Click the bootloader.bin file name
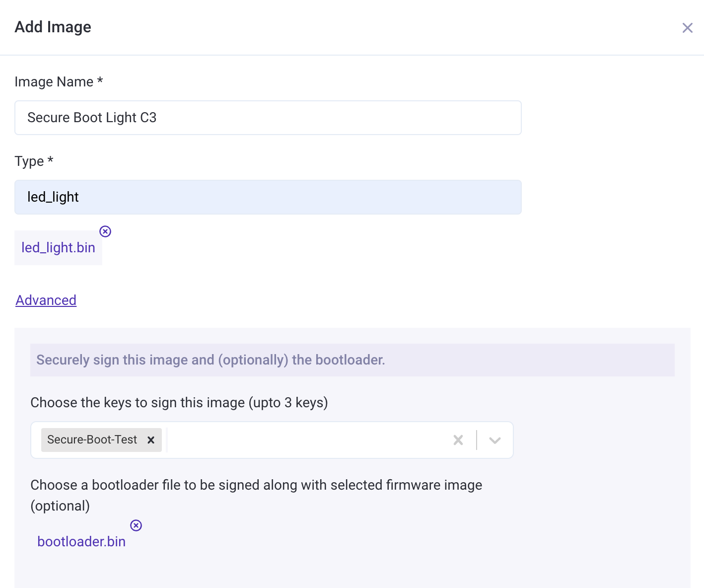The image size is (704, 588). pos(81,542)
